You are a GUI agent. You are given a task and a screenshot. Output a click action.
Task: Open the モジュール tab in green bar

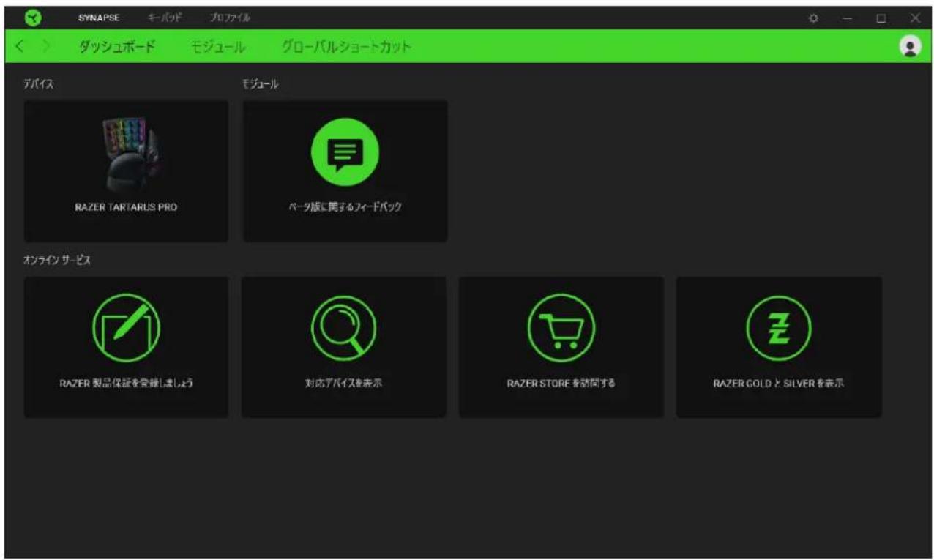coord(217,47)
